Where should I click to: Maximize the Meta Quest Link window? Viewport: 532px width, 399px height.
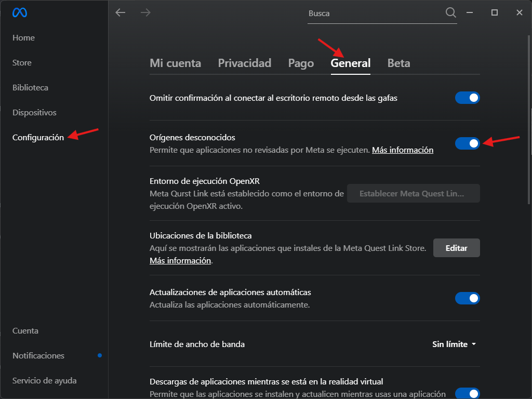495,12
